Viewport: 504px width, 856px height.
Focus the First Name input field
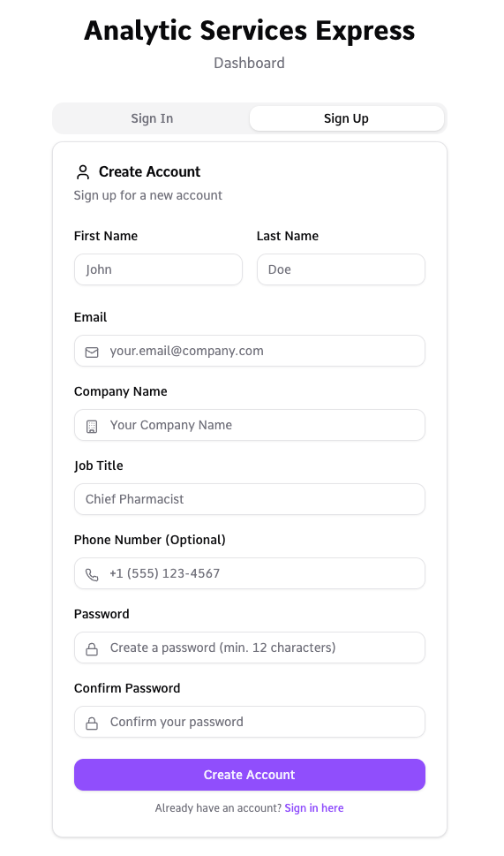click(158, 269)
